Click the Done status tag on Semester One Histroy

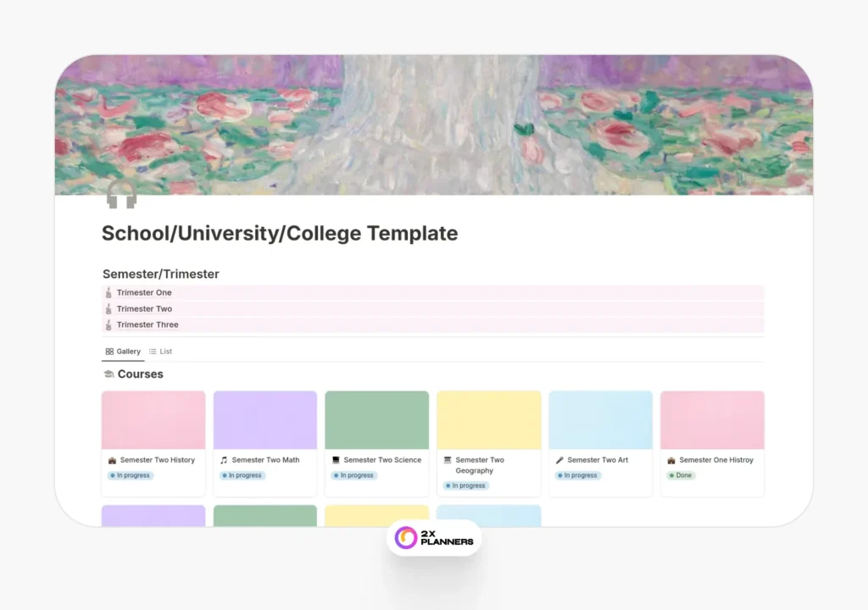click(681, 475)
